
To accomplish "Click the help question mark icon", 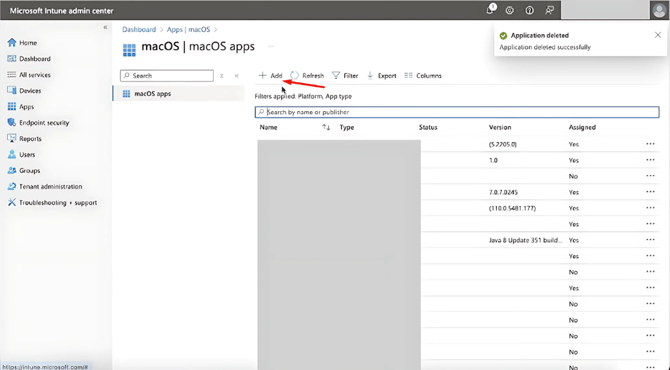I will click(529, 11).
